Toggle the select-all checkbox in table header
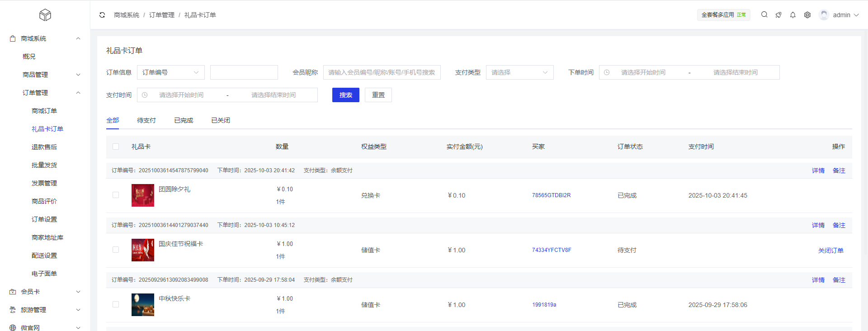 click(x=116, y=147)
